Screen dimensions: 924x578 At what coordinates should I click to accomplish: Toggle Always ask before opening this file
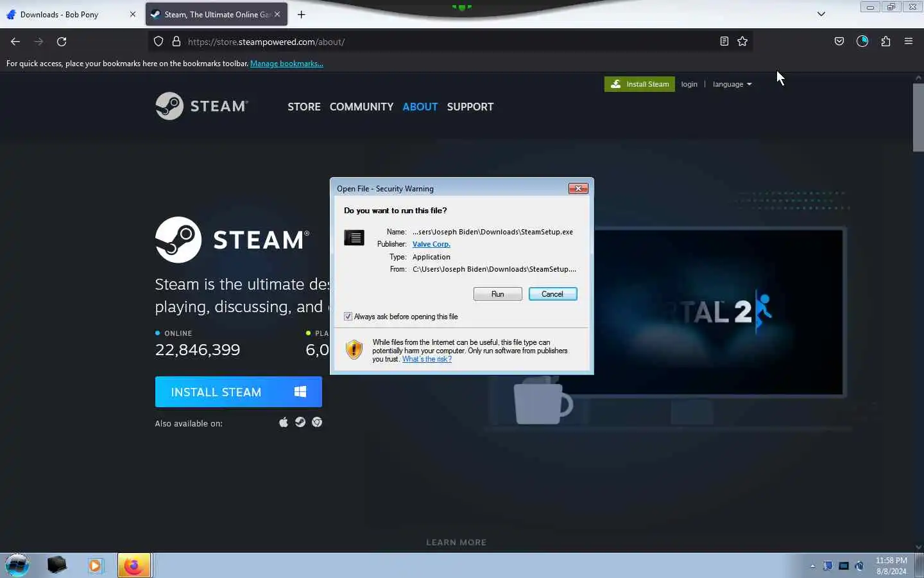click(x=348, y=316)
